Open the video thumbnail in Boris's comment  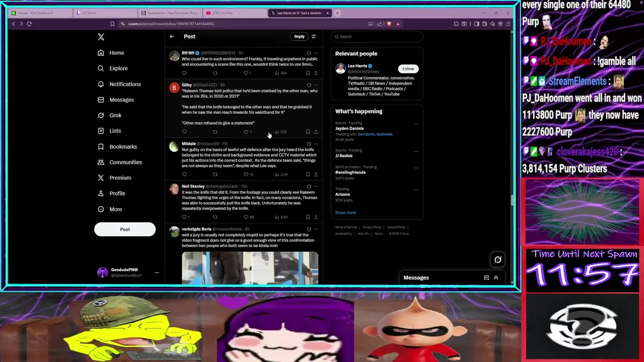[250, 268]
